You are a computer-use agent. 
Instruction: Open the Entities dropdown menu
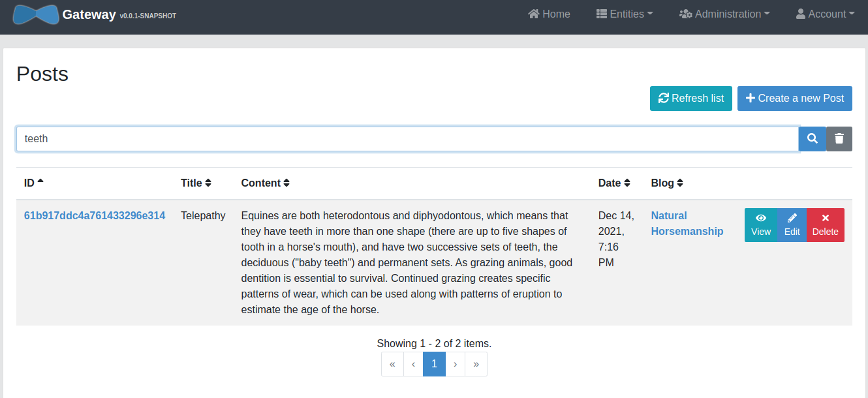click(x=625, y=14)
